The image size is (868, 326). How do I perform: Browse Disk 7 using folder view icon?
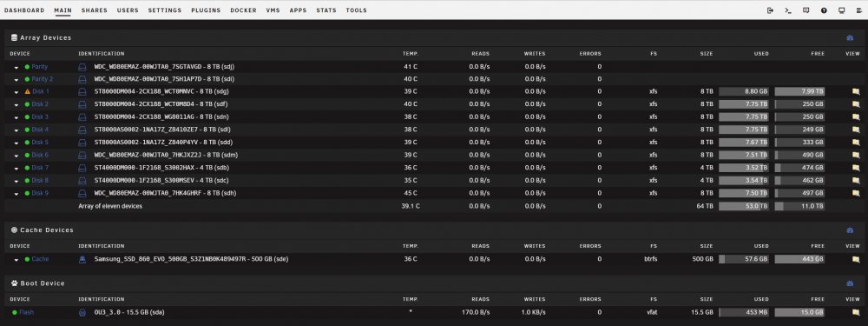tap(855, 168)
